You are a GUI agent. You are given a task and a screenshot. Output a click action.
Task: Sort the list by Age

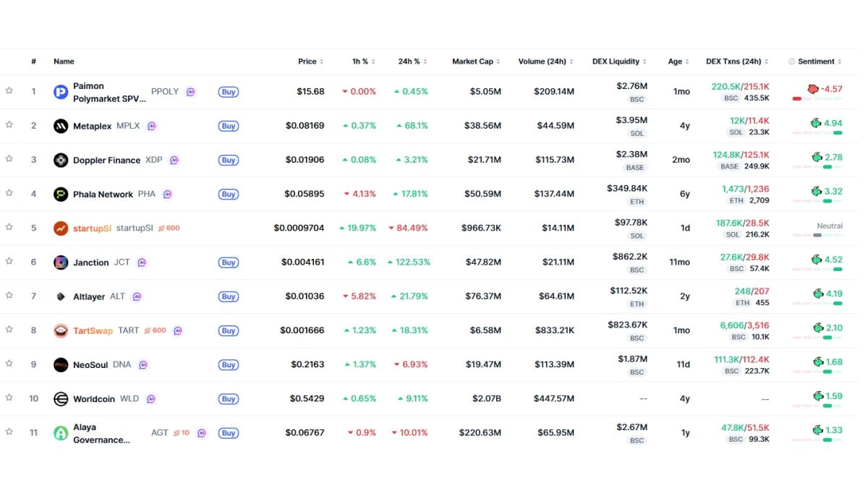tap(678, 61)
